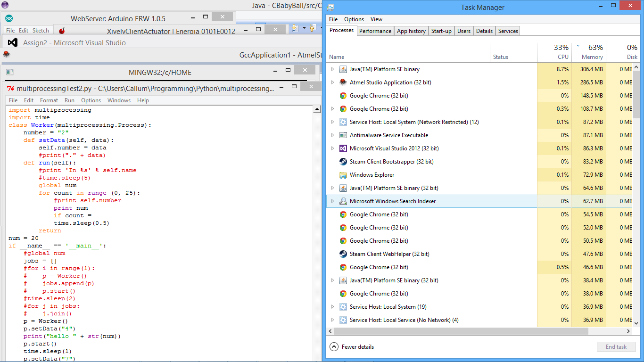
Task: Sort processes by the Memory column header
Action: pos(589,53)
